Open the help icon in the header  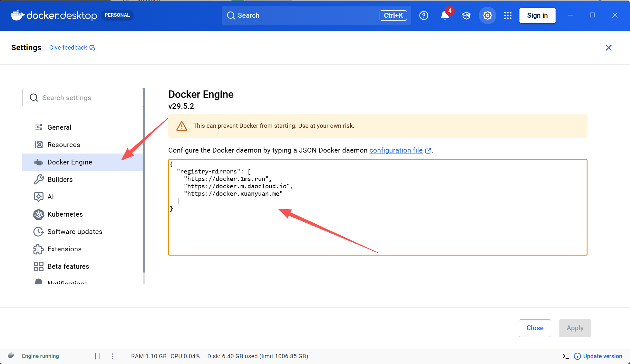point(424,15)
